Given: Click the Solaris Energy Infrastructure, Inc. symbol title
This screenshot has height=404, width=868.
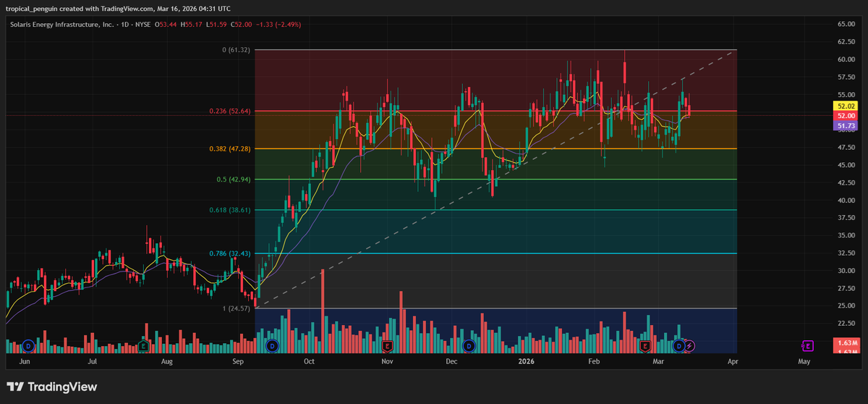Looking at the screenshot, I should (x=61, y=24).
